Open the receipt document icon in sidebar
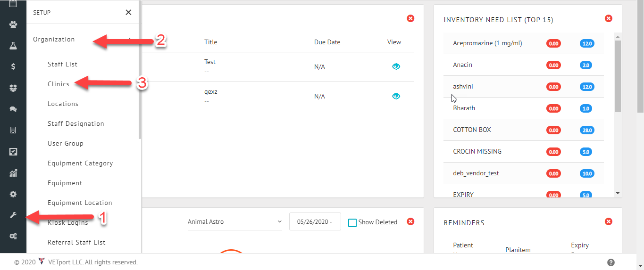The width and height of the screenshot is (644, 270). click(13, 130)
